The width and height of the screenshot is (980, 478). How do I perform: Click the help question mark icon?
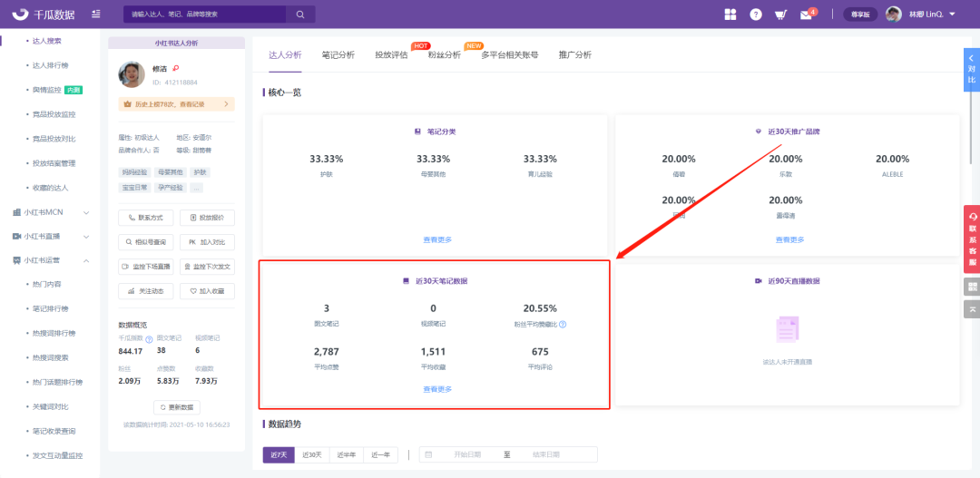(756, 15)
